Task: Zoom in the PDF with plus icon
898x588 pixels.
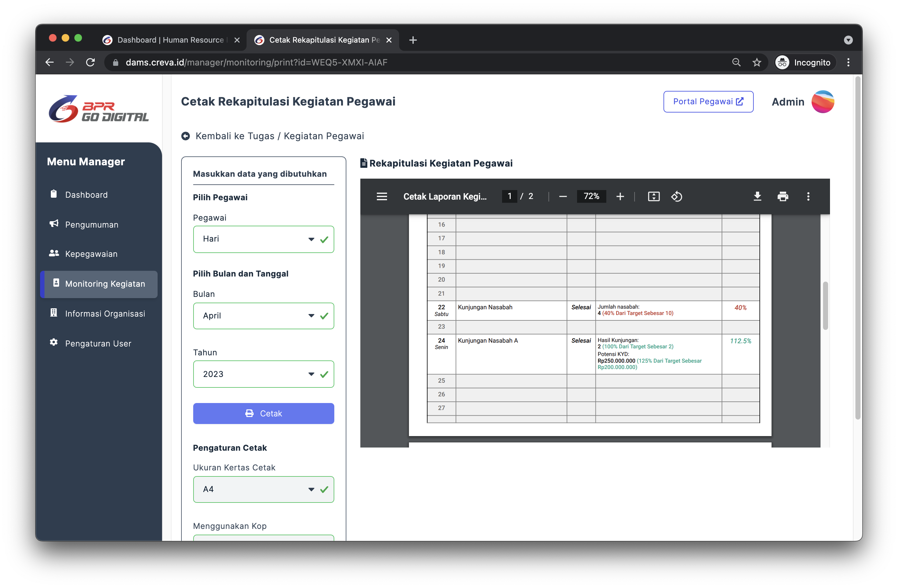Action: coord(620,196)
